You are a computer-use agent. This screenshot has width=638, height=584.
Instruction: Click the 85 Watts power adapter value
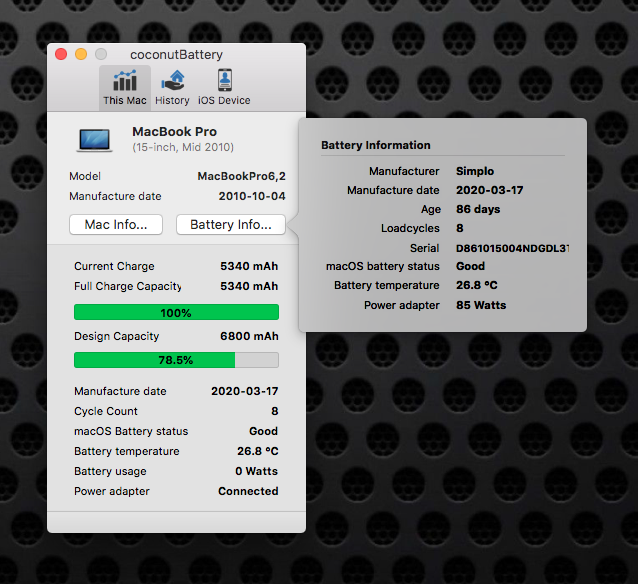(481, 305)
